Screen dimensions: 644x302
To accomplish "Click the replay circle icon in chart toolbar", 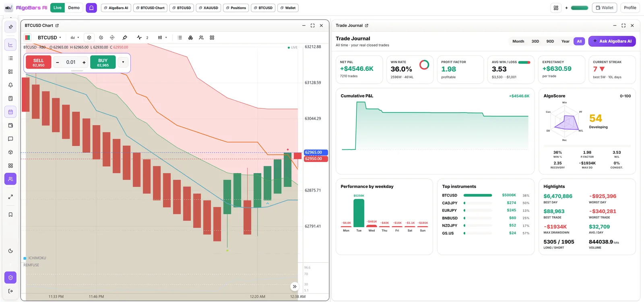I will (x=101, y=37).
